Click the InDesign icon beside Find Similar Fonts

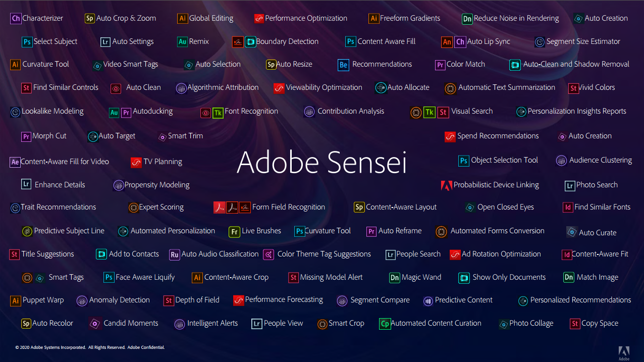568,208
